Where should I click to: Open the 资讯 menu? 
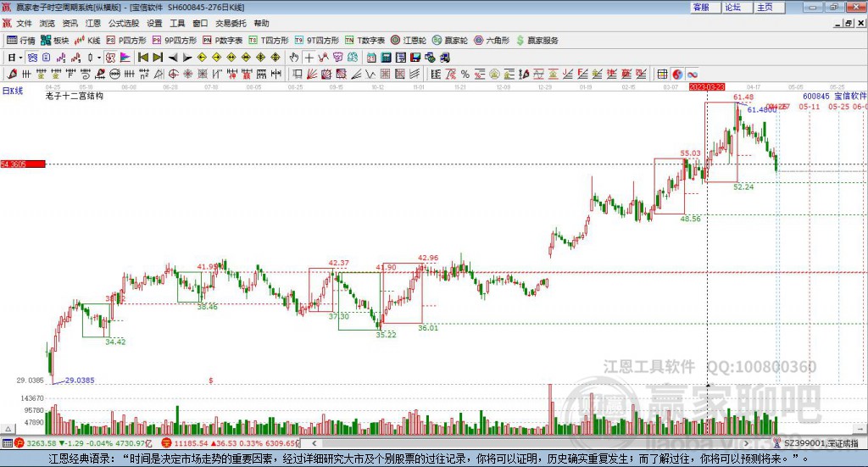[70, 23]
